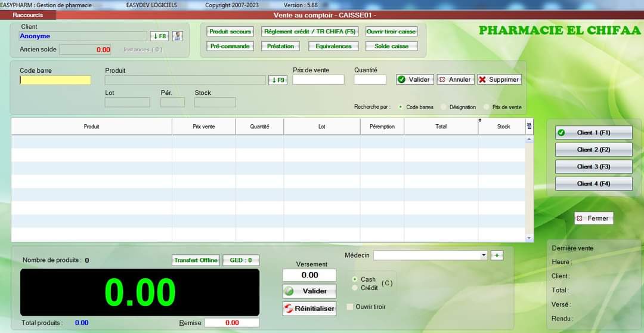Image resolution: width=644 pixels, height=333 pixels.
Task: Select Crédit payment mode
Action: pyautogui.click(x=354, y=288)
